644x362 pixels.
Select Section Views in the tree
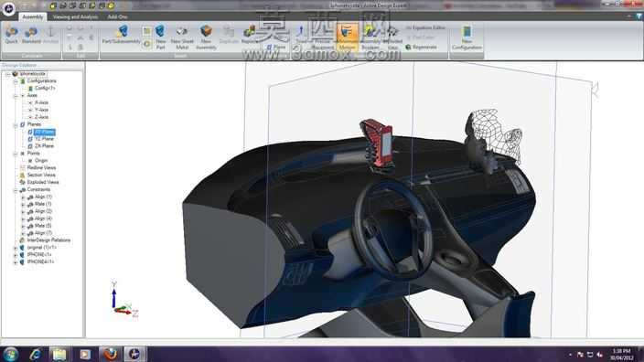click(x=41, y=175)
